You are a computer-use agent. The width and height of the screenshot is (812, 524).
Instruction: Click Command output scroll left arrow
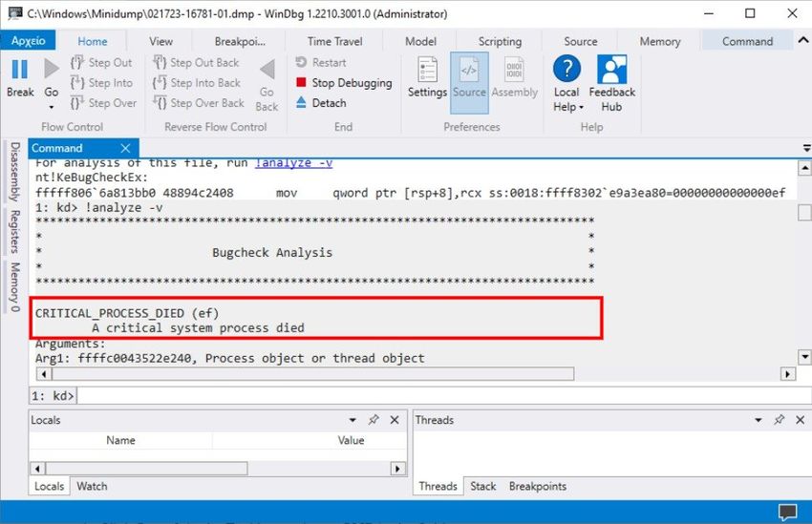[x=44, y=373]
